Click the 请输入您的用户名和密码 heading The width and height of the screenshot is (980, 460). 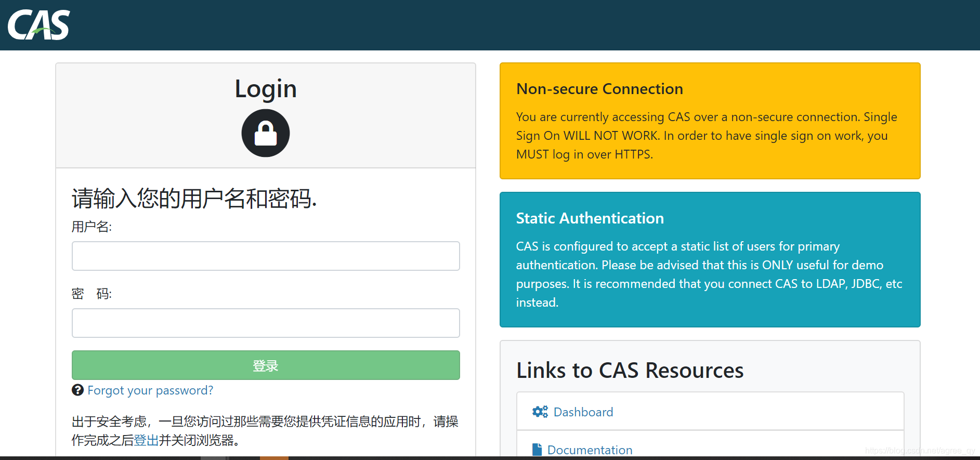[194, 199]
